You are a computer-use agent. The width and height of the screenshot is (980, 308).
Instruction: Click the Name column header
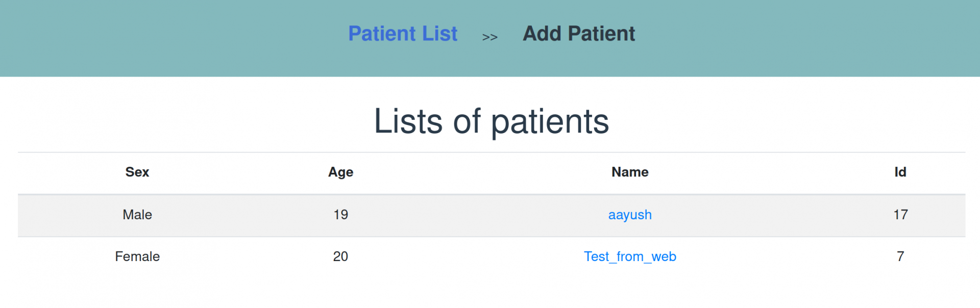[630, 172]
